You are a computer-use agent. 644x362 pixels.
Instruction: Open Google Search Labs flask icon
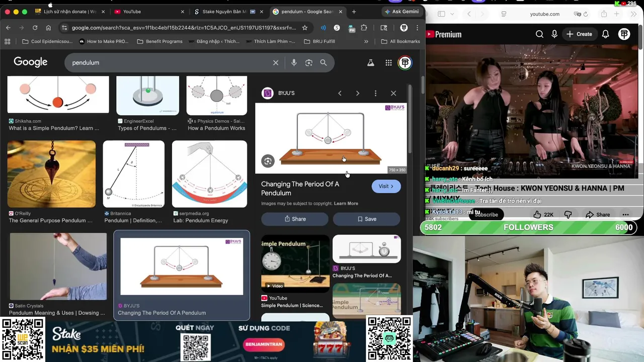[371, 63]
